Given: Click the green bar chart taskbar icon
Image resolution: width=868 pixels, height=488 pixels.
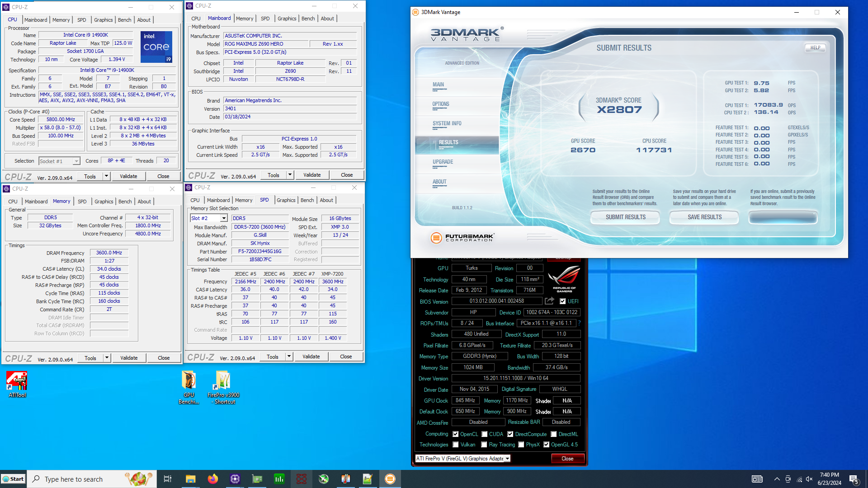Looking at the screenshot, I should (279, 479).
